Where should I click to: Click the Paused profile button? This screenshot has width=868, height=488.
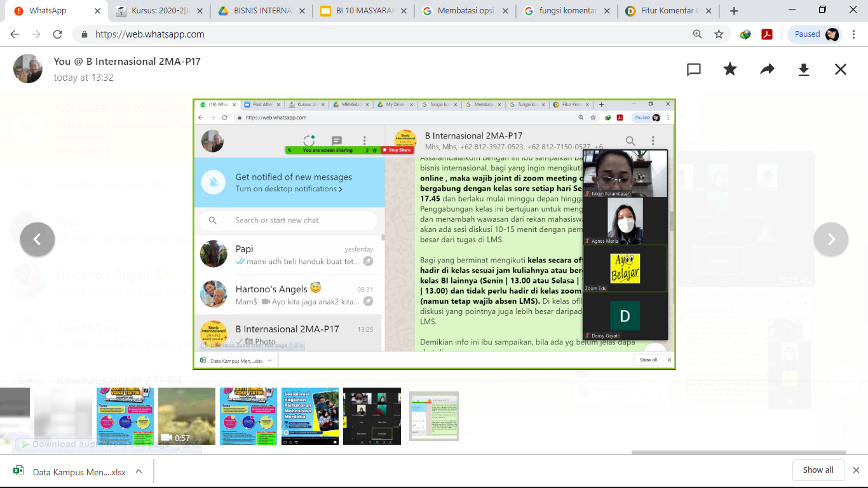816,34
